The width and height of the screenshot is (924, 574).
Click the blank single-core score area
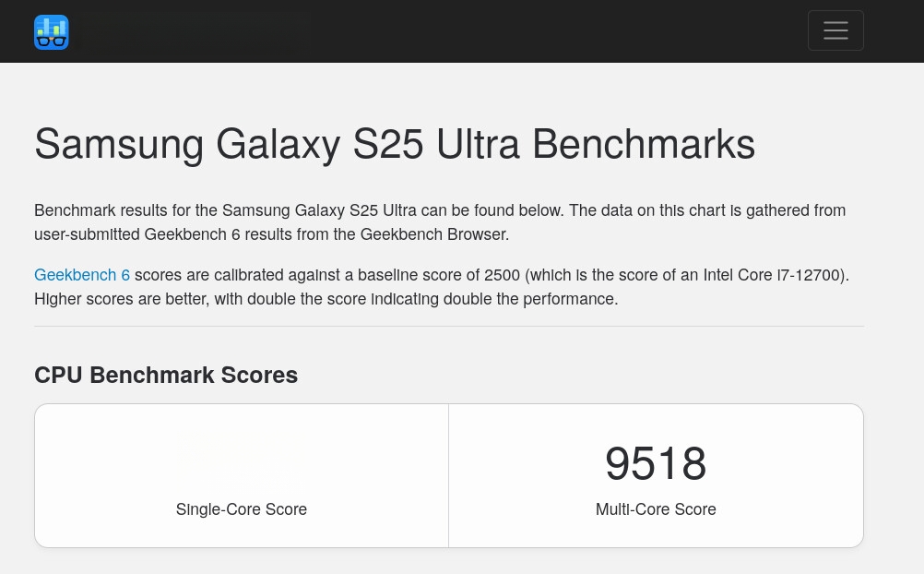click(242, 463)
